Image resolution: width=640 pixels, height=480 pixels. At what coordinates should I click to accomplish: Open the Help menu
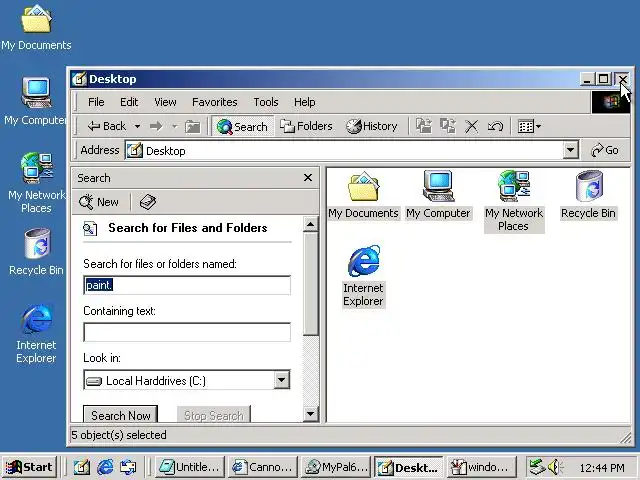tap(304, 102)
